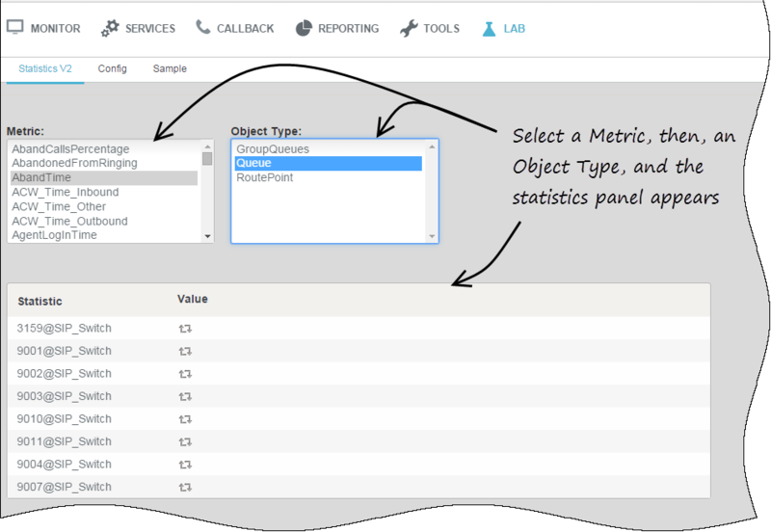This screenshot has height=532, width=771.
Task: Click refresh icon for 9001@SIP_Switch
Action: pyautogui.click(x=185, y=351)
